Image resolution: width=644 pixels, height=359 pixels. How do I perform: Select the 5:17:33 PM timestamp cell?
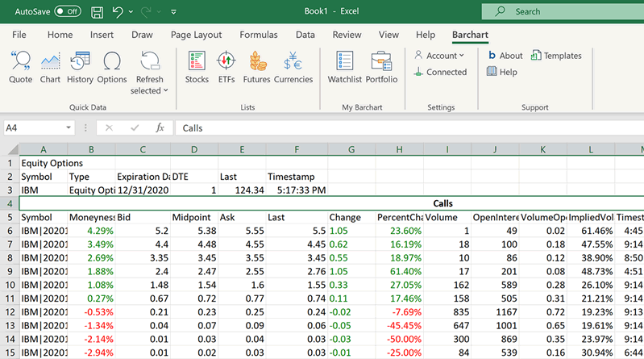tap(297, 190)
